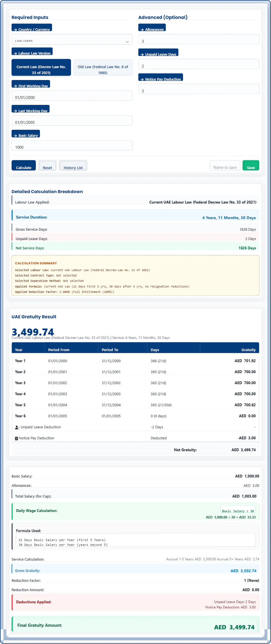271x644 pixels.
Task: Click the arrow icon beside Basic Salary label
Action: pyautogui.click(x=15, y=136)
